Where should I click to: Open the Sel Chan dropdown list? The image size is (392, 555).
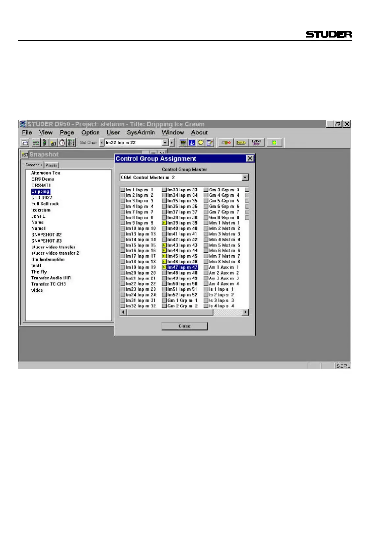pyautogui.click(x=165, y=143)
